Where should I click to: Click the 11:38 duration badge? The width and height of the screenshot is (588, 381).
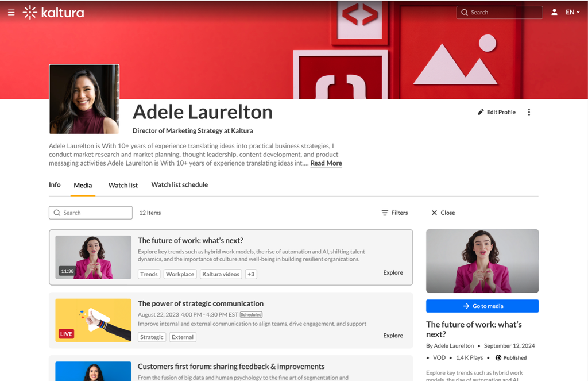click(x=68, y=271)
